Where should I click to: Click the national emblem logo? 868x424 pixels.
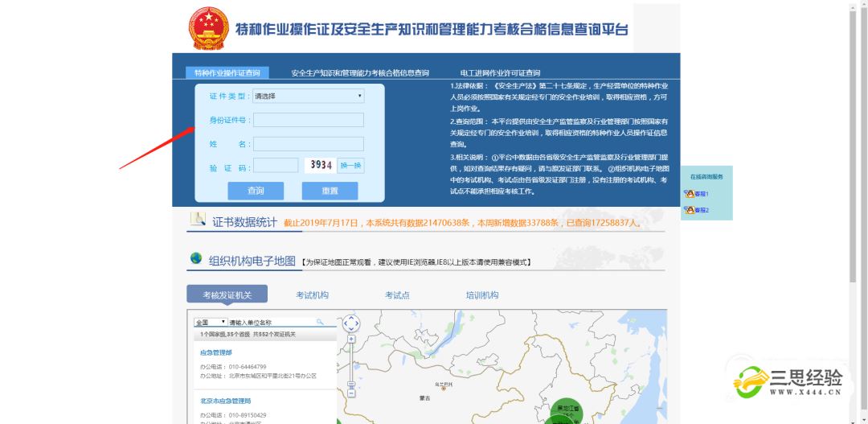208,28
